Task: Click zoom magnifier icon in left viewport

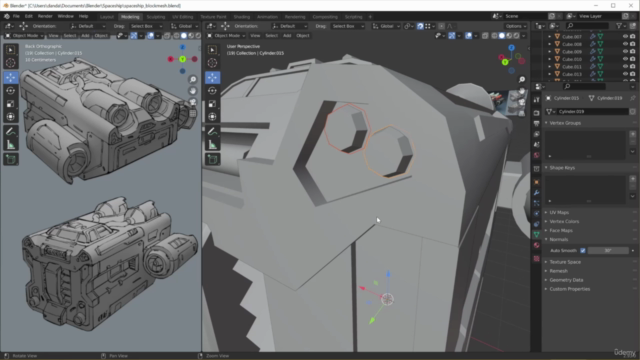Action: pos(193,80)
